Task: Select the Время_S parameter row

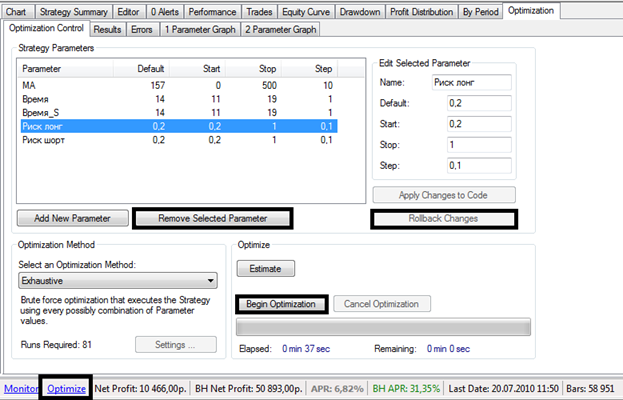Action: coord(177,112)
